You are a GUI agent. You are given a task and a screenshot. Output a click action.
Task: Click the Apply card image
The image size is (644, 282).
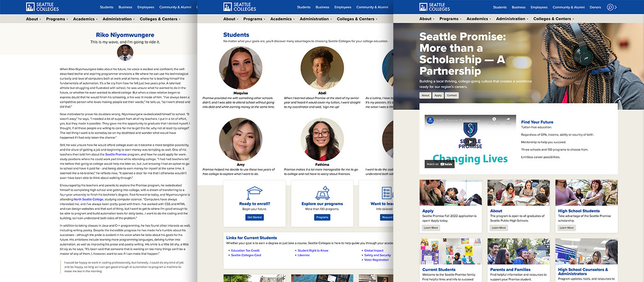(x=451, y=193)
